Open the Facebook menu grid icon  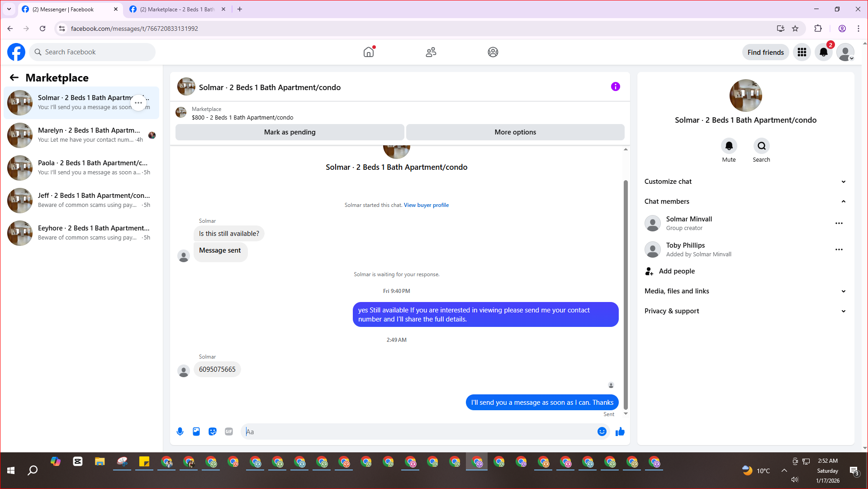(802, 53)
